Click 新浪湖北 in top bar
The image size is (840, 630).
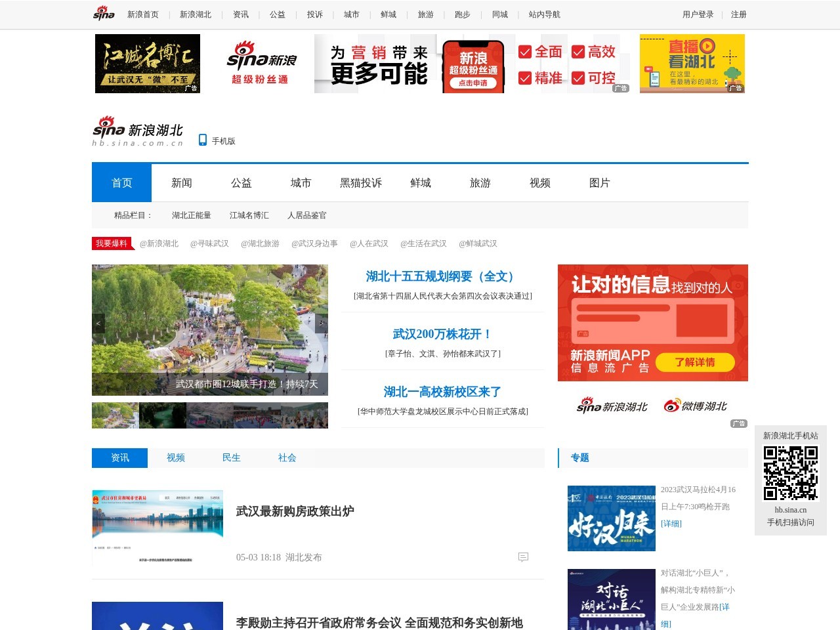(x=196, y=14)
